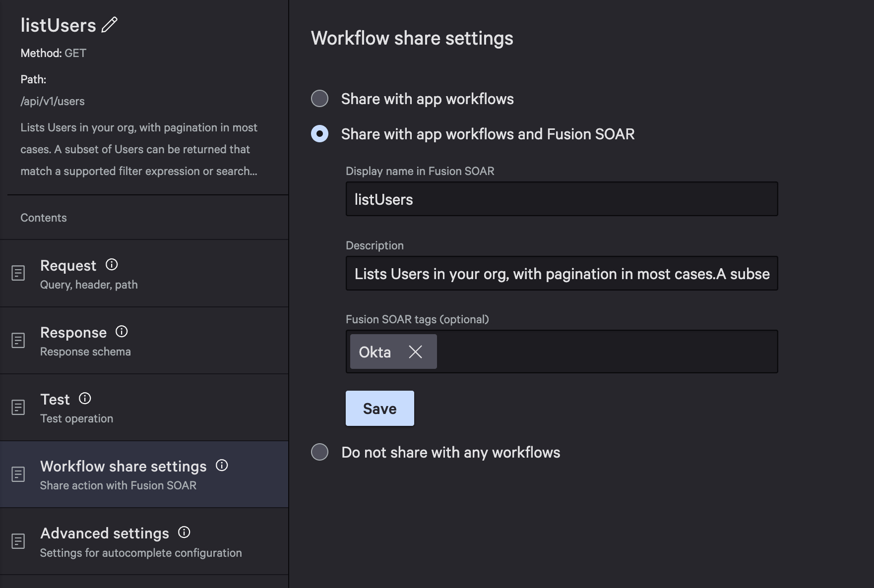This screenshot has height=588, width=874.
Task: Click the document icon next to Response
Action: point(18,340)
